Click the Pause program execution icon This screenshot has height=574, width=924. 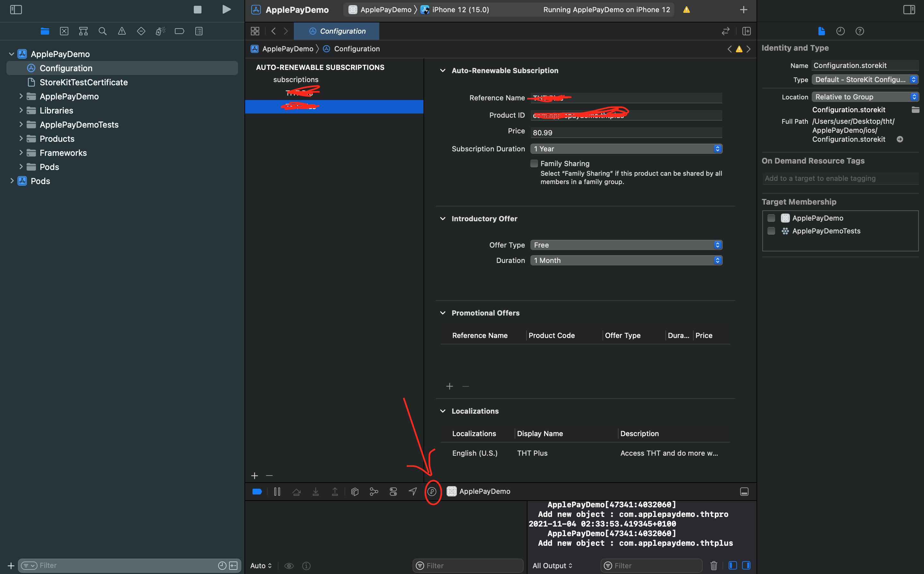pos(277,492)
